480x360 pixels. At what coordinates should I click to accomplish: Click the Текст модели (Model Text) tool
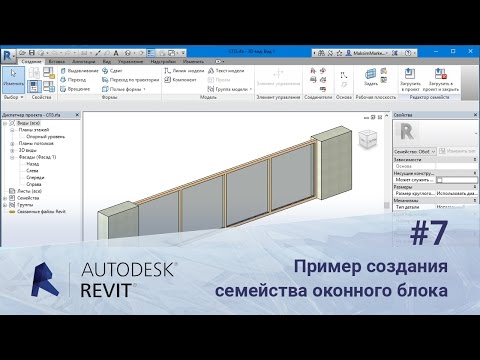click(226, 71)
